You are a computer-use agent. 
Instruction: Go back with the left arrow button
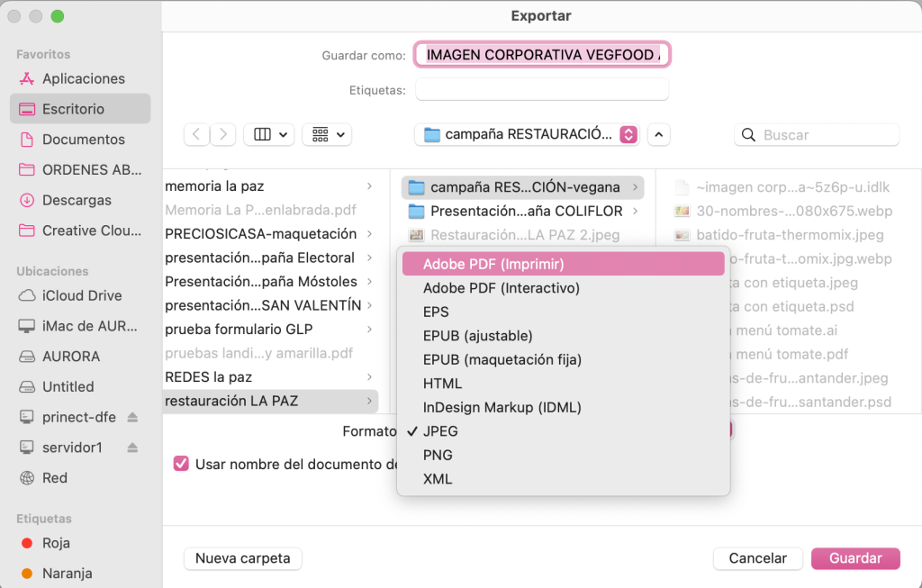197,134
